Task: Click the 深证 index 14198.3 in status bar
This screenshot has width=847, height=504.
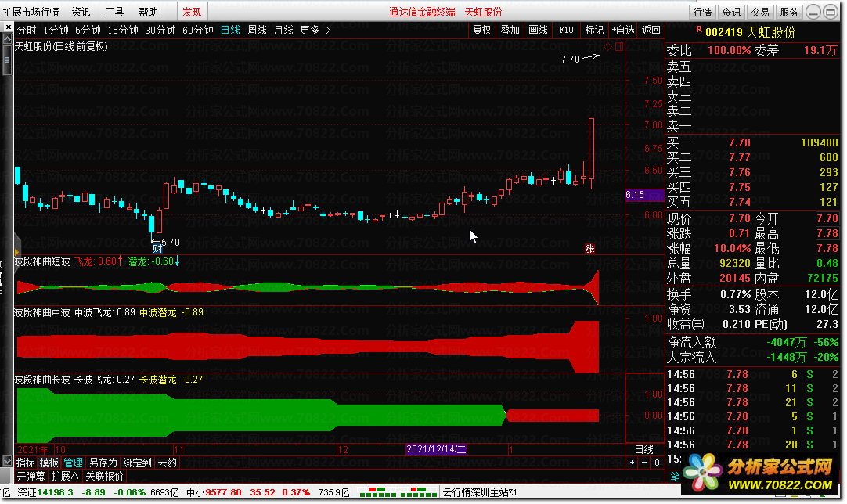Action: (x=45, y=493)
